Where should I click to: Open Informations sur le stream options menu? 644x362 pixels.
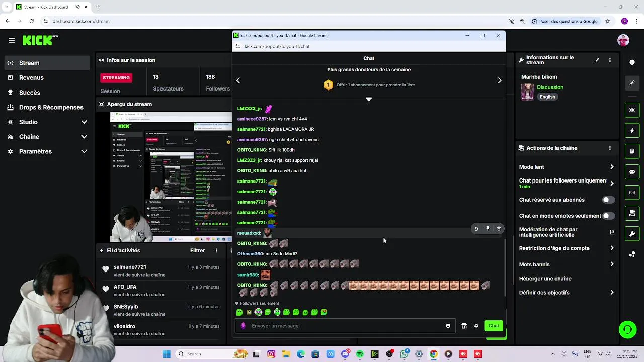[610, 60]
